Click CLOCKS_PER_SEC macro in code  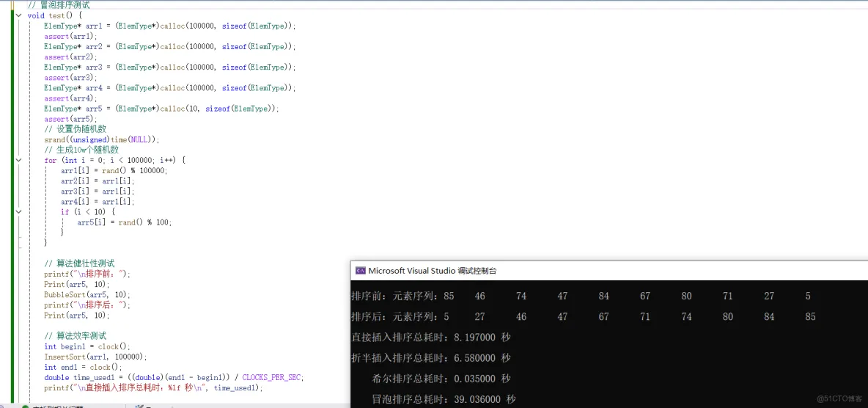pyautogui.click(x=271, y=377)
